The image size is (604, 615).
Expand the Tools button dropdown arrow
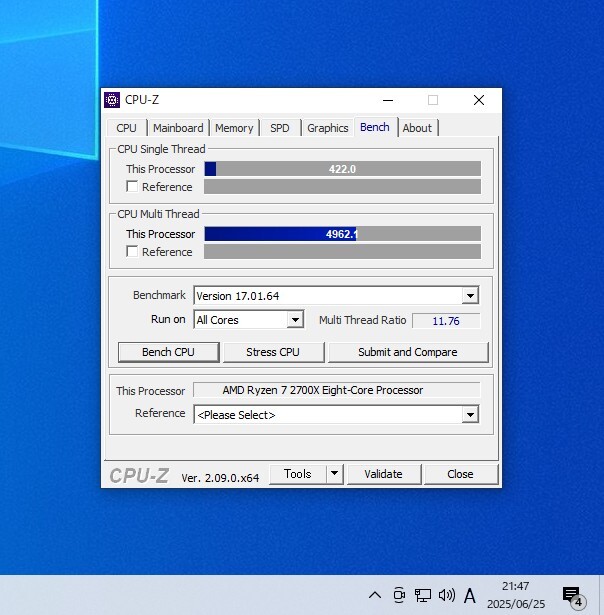334,474
